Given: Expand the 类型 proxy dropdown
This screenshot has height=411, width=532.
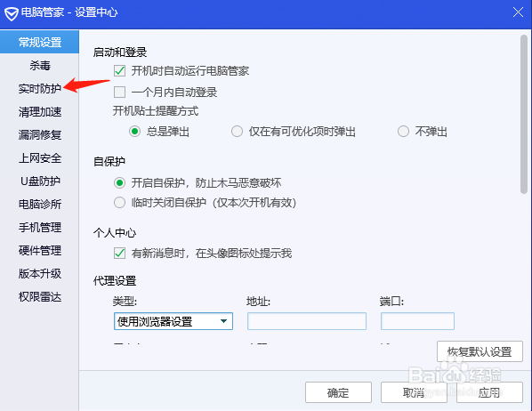Looking at the screenshot, I should (173, 321).
